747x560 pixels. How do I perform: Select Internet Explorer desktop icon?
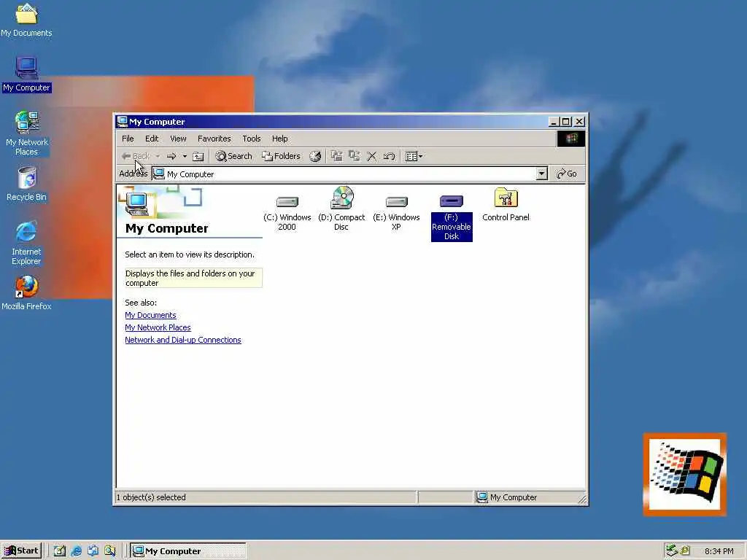(x=26, y=242)
